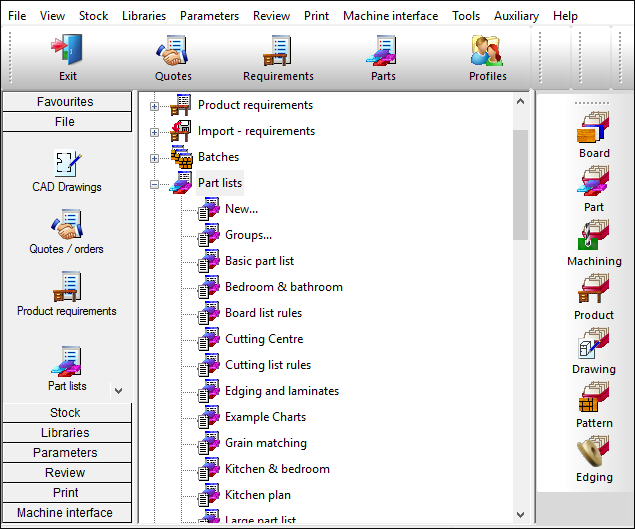The height and width of the screenshot is (529, 635).
Task: Select Kitchen & bedroom part list
Action: 277,469
